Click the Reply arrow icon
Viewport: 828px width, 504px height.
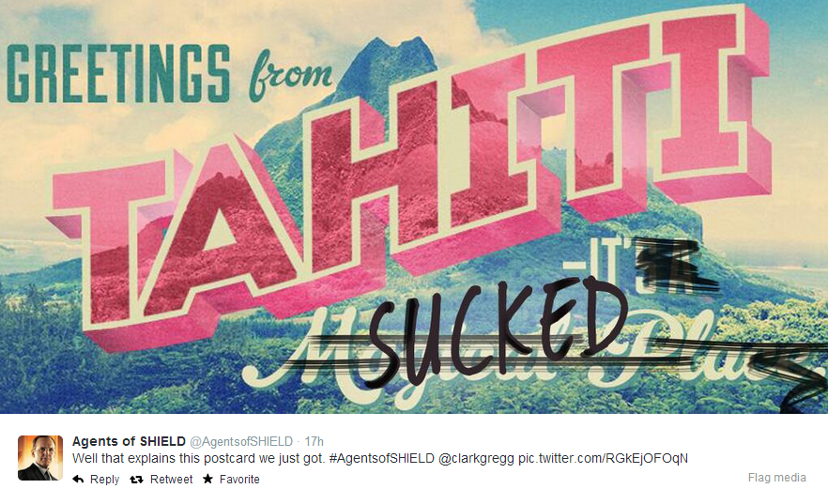(78, 480)
